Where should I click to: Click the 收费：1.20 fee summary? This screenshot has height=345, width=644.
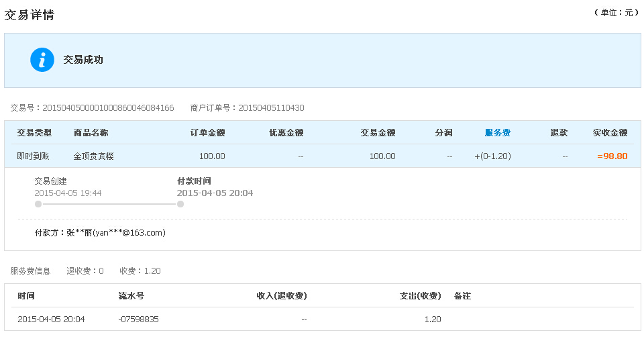pyautogui.click(x=140, y=271)
